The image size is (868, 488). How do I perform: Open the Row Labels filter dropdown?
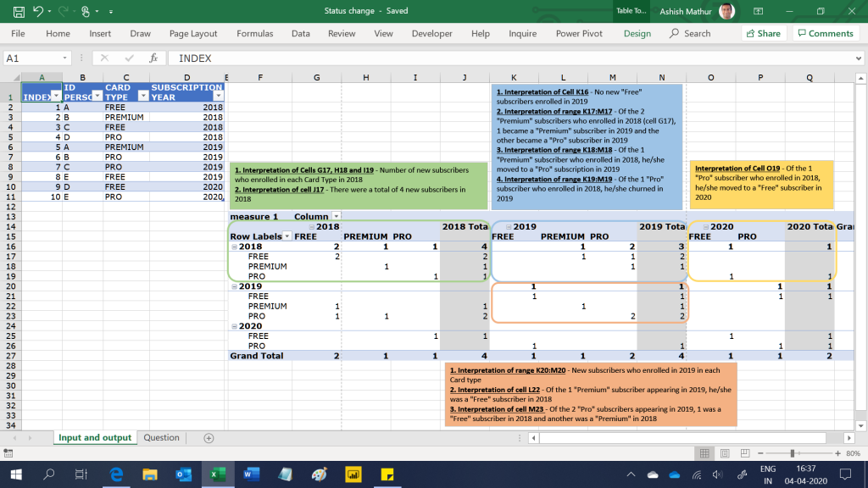287,236
